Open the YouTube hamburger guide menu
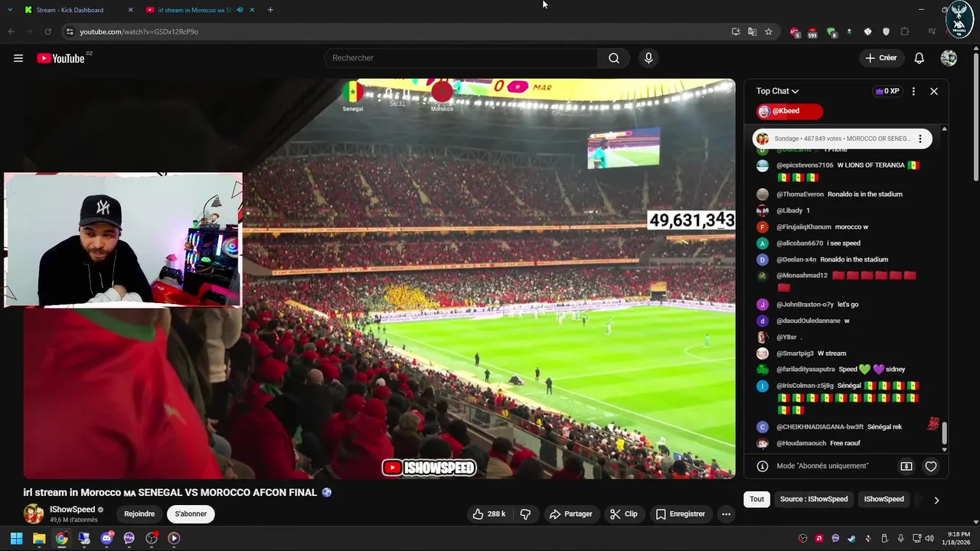The height and width of the screenshot is (551, 980). pos(18,58)
